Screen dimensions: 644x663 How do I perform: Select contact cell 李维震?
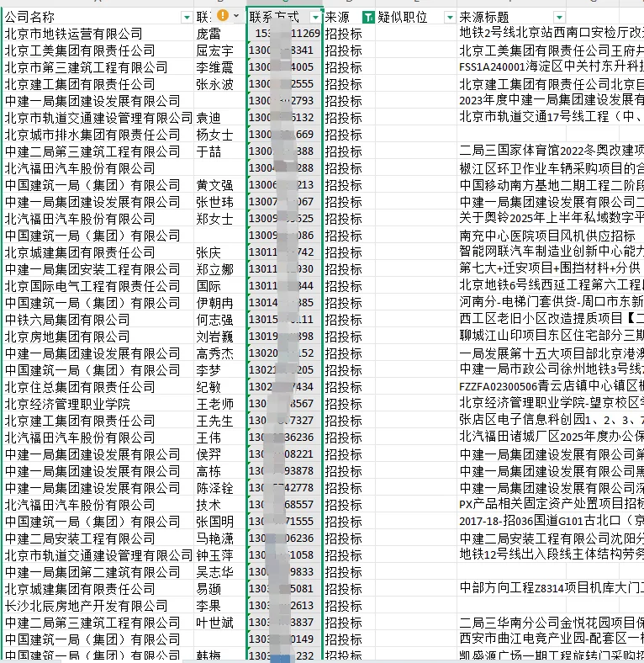tap(219, 67)
